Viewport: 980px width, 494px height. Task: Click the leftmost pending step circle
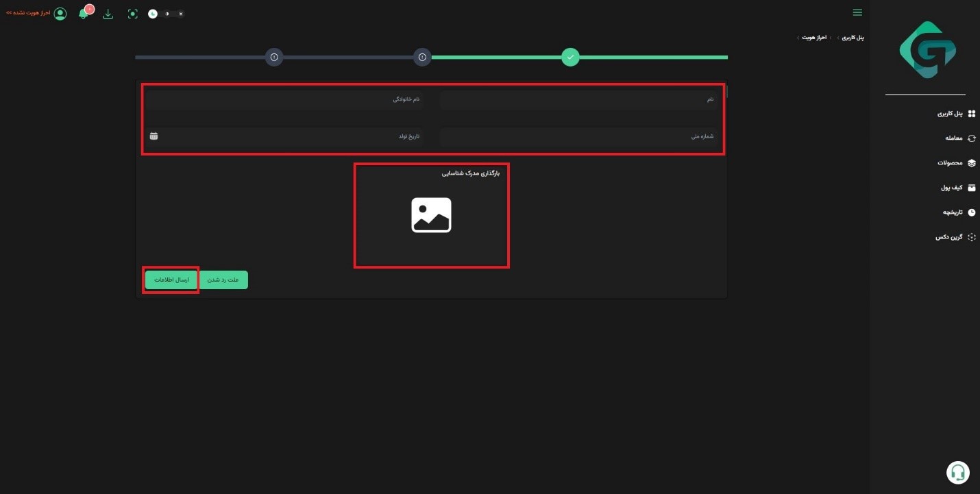[274, 57]
